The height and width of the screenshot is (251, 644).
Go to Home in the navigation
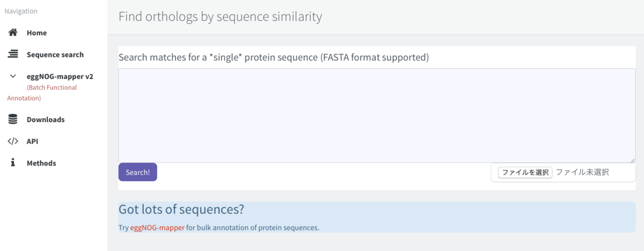(36, 33)
